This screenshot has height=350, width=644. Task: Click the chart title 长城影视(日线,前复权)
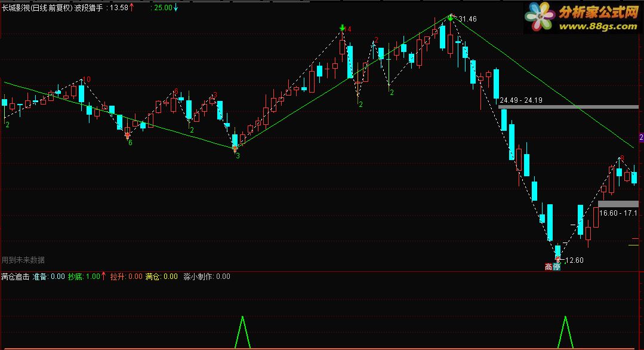point(37,8)
